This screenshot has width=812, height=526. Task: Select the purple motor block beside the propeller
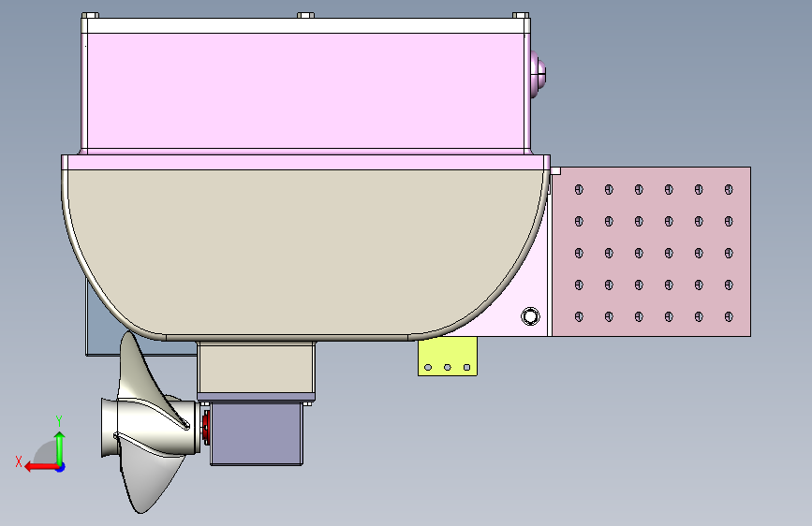(257, 434)
